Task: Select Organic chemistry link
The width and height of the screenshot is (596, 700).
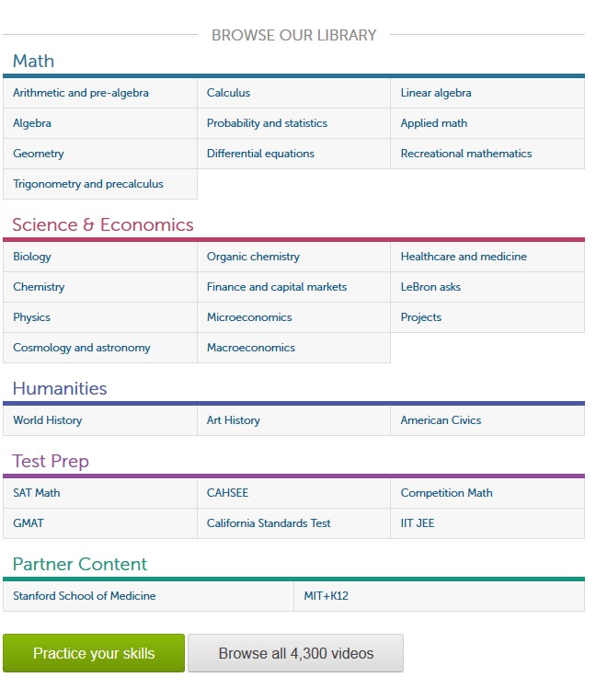Action: tap(253, 257)
